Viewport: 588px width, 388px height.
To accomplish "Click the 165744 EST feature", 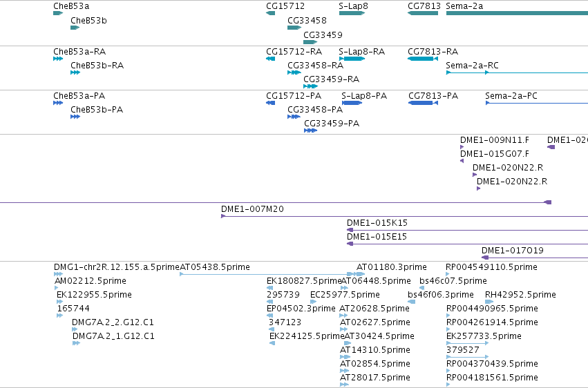I will coord(60,316).
